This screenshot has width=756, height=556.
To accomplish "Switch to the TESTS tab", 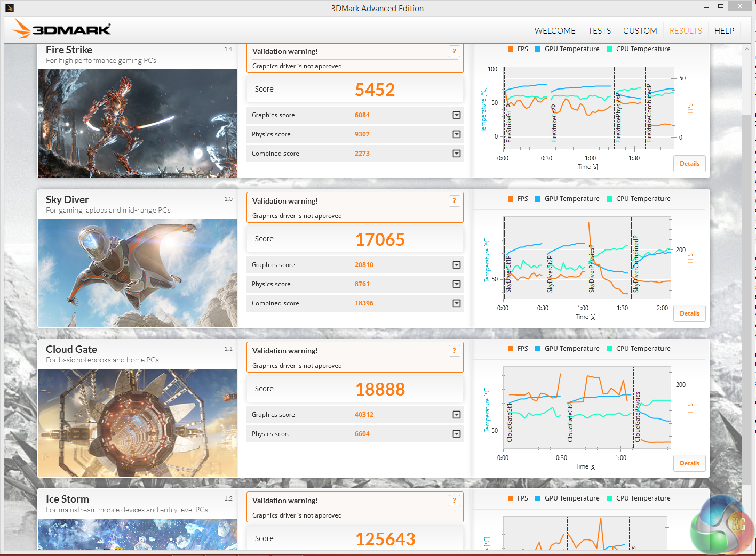I will 599,31.
